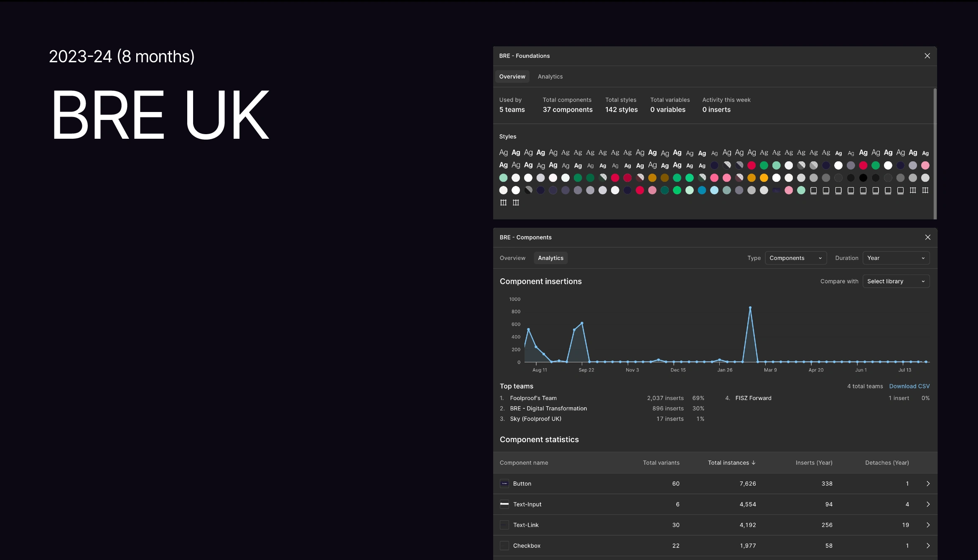The width and height of the screenshot is (978, 560).
Task: Click the Checkbox component thumbnail icon
Action: pos(504,546)
